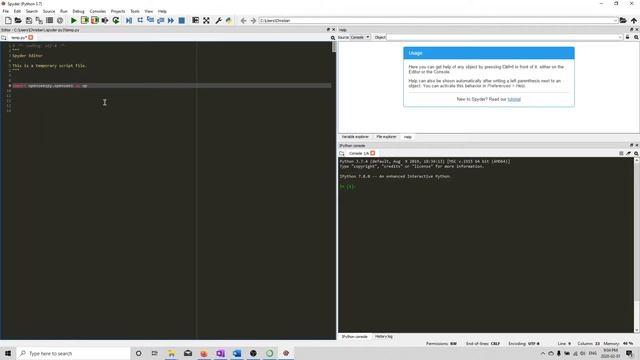Open the Search menu
Screen dimensions: 640x360
[x=31, y=11]
